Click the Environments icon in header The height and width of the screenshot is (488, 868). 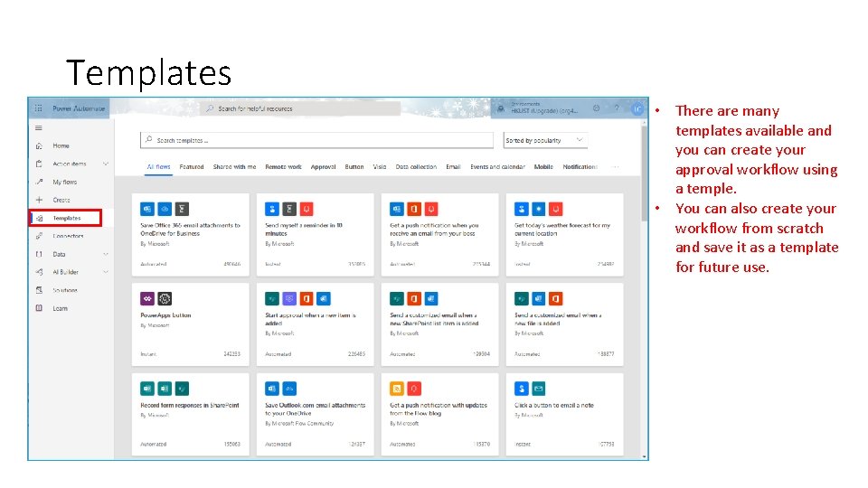(501, 108)
